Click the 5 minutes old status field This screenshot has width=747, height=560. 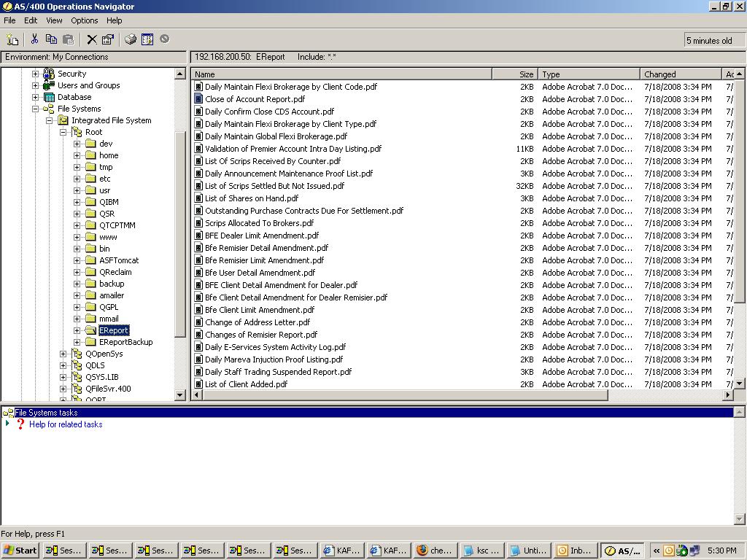coord(713,41)
